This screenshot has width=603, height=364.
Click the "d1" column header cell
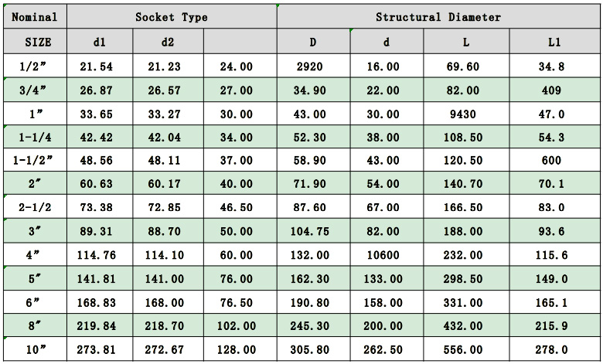click(100, 43)
